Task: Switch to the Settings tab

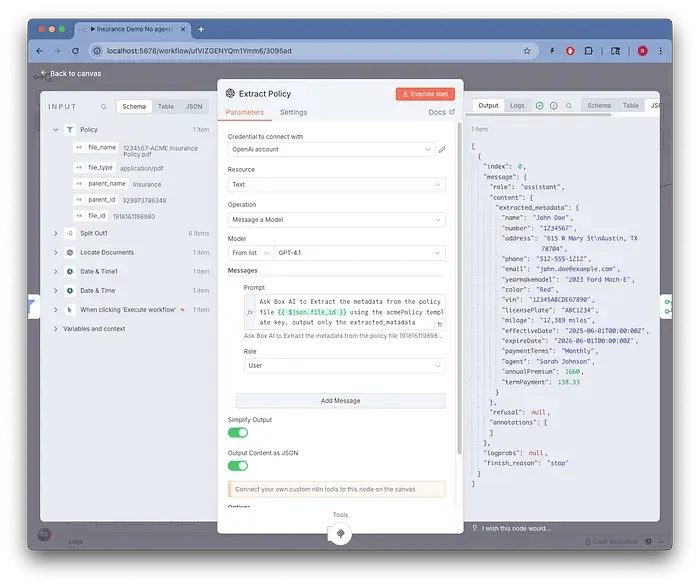Action: coord(293,112)
